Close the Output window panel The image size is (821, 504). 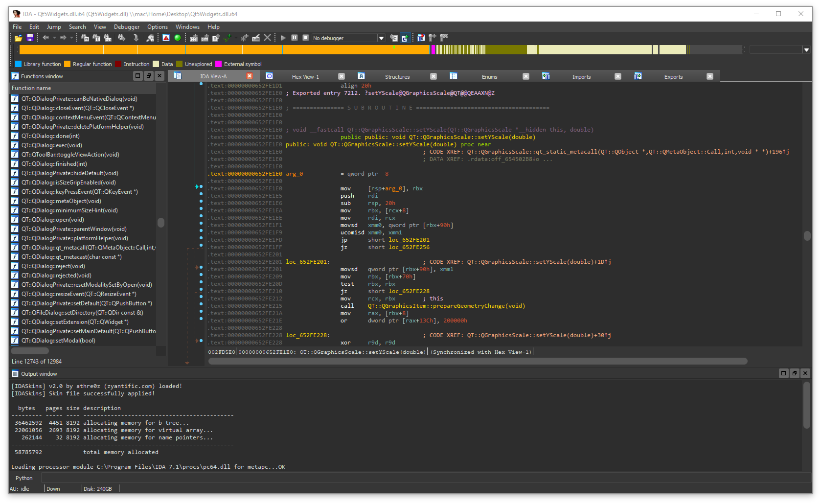805,373
